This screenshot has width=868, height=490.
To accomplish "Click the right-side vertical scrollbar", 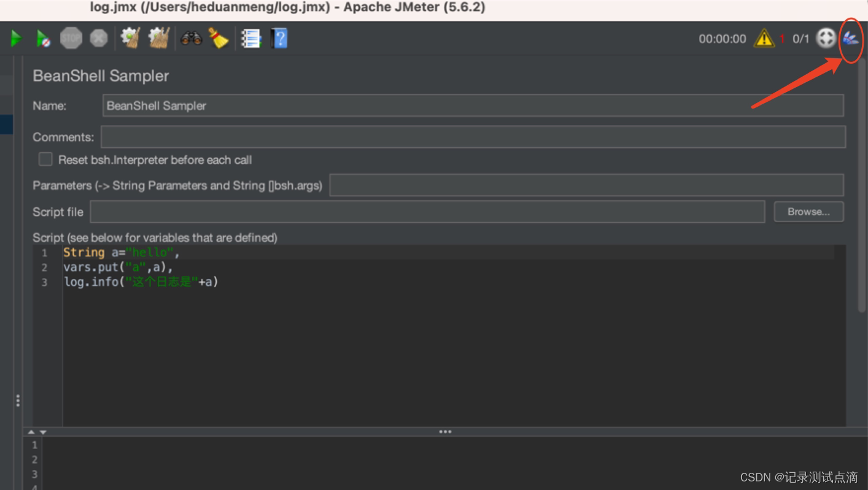I will pos(862,184).
